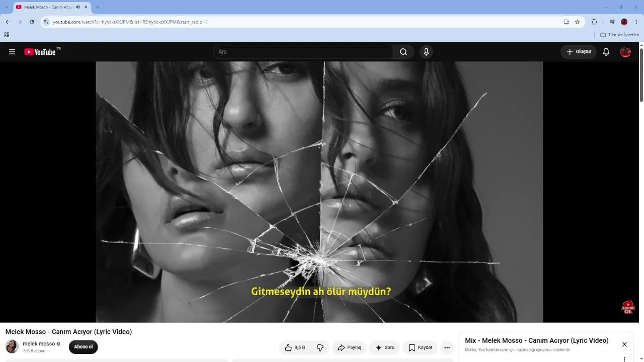Image resolution: width=644 pixels, height=362 pixels.
Task: Click the verified badge next to melek mosso
Action: click(x=58, y=344)
